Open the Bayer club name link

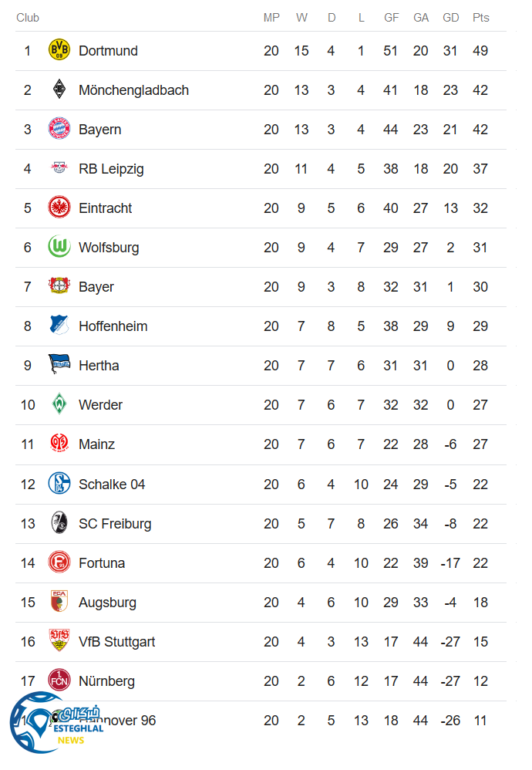(96, 287)
